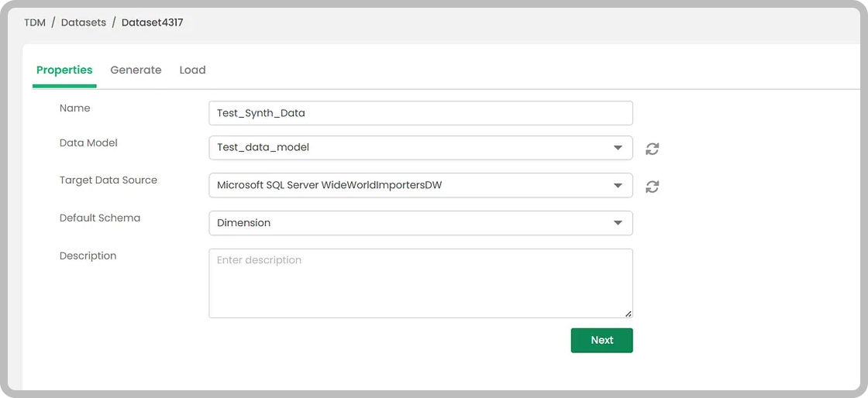Refresh the Target Data Source list
Image resolution: width=868 pixels, height=398 pixels.
[x=652, y=187]
